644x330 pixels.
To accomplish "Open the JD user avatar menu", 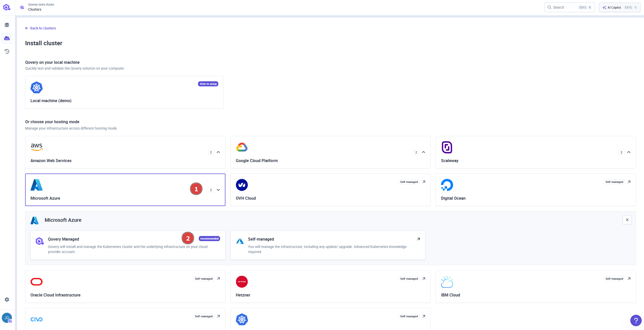I will click(x=7, y=318).
